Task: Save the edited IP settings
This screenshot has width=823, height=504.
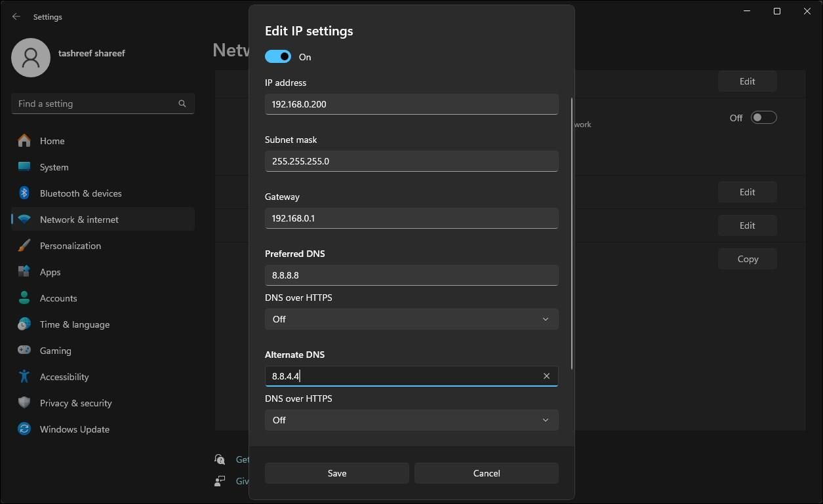Action: pyautogui.click(x=336, y=473)
